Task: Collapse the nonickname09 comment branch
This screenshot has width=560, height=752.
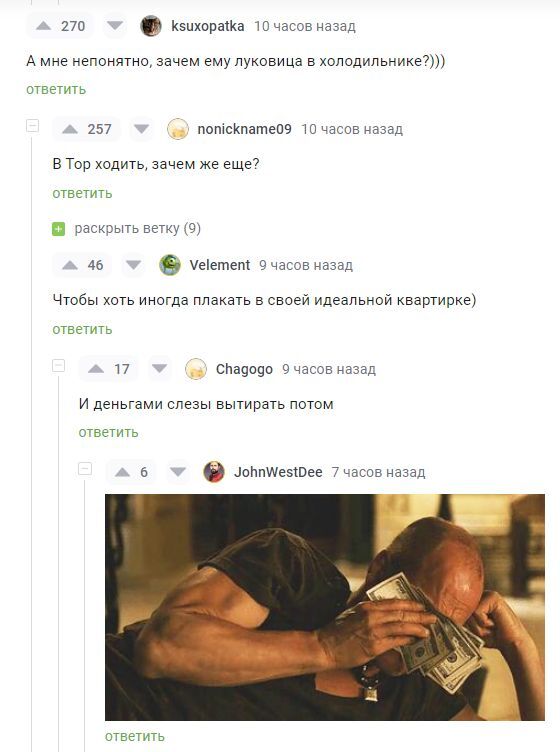Action: click(32, 126)
